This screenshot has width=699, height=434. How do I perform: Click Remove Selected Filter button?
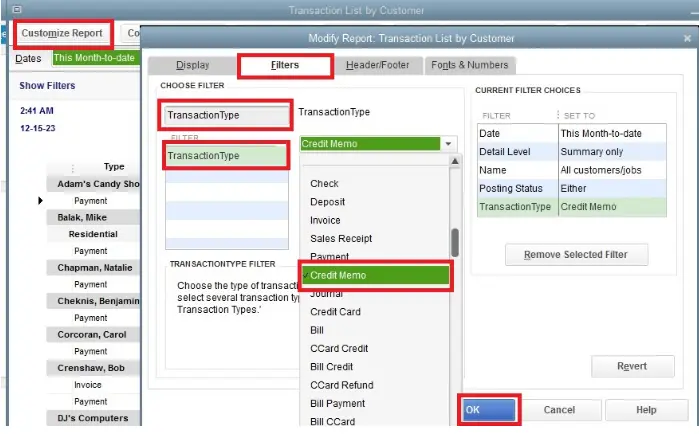pyautogui.click(x=576, y=254)
